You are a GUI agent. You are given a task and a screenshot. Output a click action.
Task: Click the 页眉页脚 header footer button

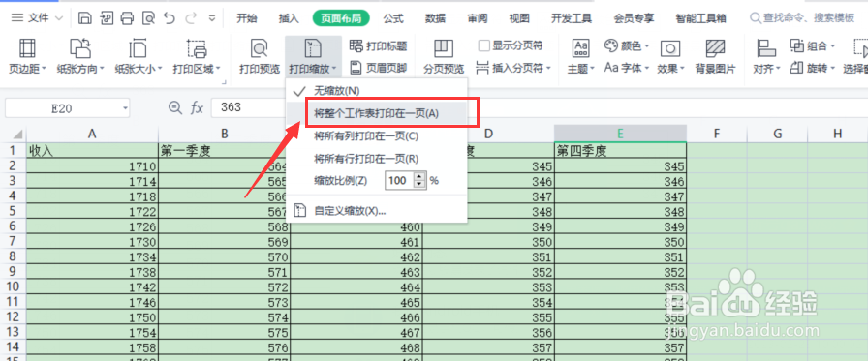coord(379,68)
